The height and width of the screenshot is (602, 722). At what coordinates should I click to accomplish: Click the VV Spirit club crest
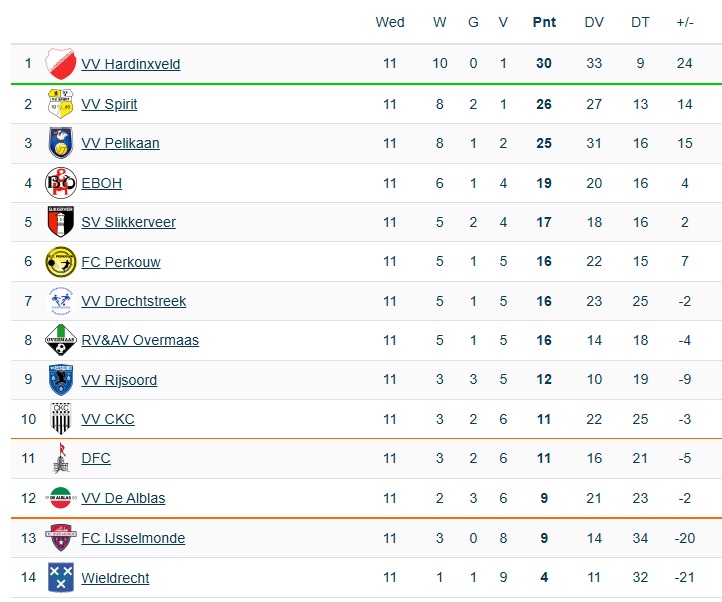62,104
